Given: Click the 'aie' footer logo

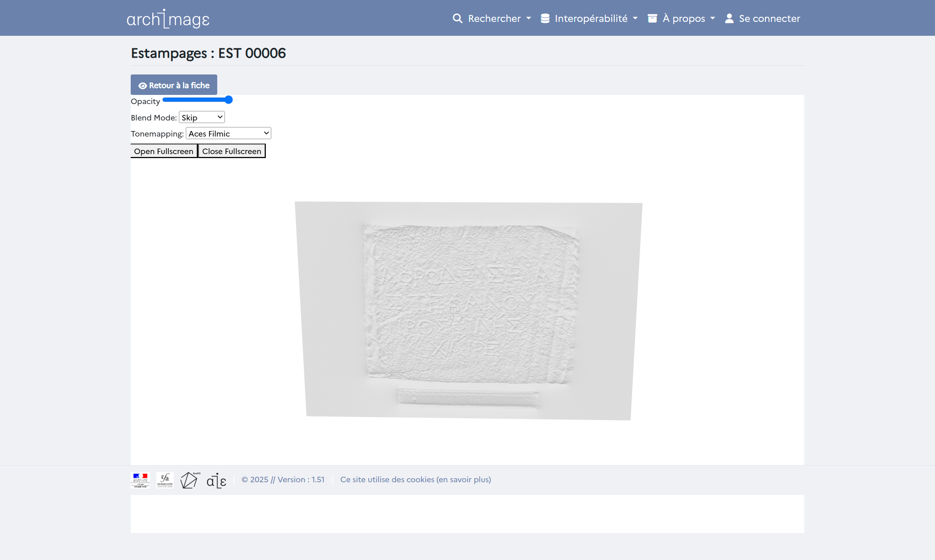Looking at the screenshot, I should click(x=216, y=480).
